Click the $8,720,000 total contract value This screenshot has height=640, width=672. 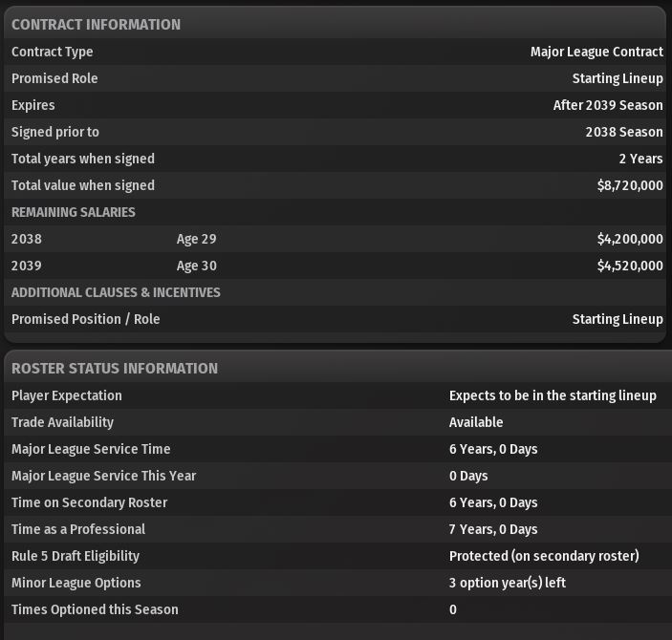click(x=630, y=185)
